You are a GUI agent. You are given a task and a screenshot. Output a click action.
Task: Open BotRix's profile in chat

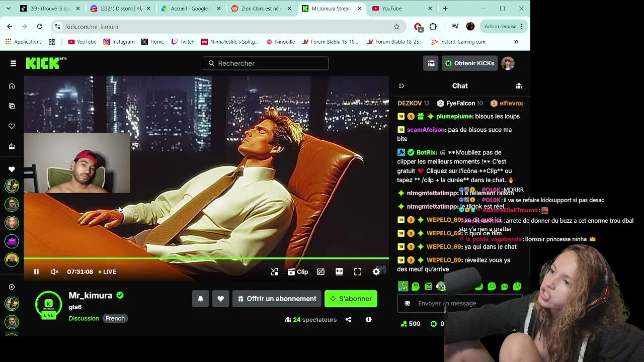(x=426, y=152)
